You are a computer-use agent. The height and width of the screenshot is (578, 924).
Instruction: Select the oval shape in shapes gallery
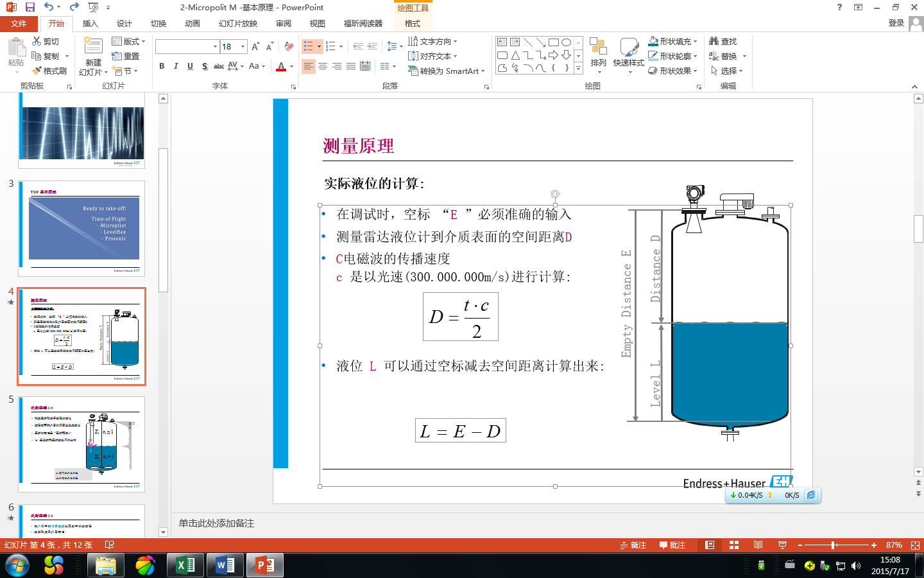(x=566, y=42)
